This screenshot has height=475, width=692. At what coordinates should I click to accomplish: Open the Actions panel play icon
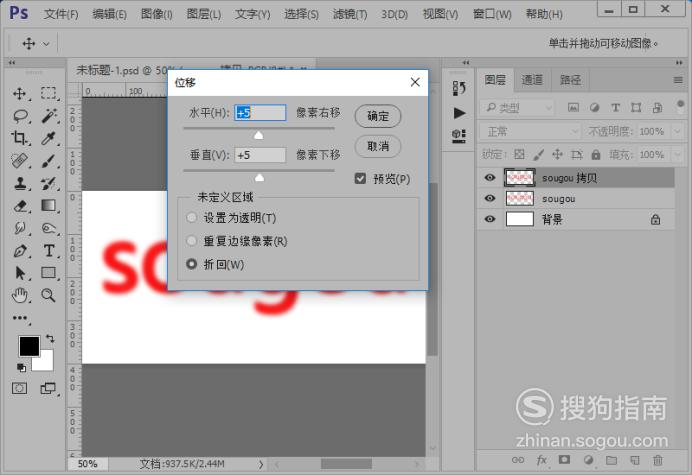click(x=459, y=113)
